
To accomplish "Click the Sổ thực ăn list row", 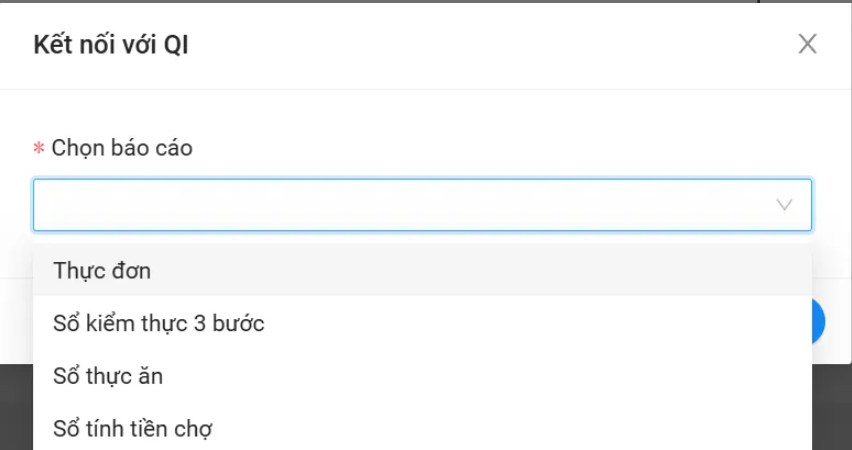I will tap(110, 376).
